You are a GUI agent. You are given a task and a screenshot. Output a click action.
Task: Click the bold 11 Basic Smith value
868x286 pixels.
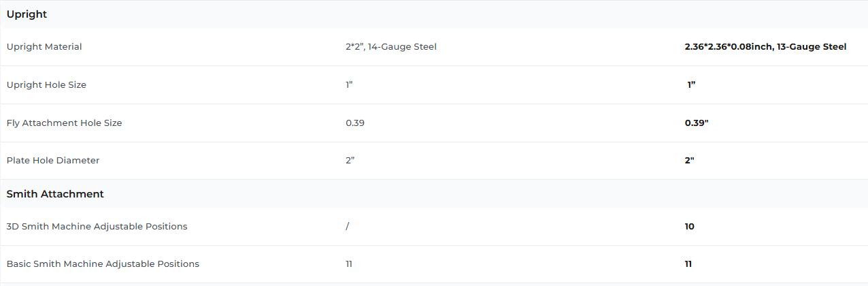click(x=688, y=264)
